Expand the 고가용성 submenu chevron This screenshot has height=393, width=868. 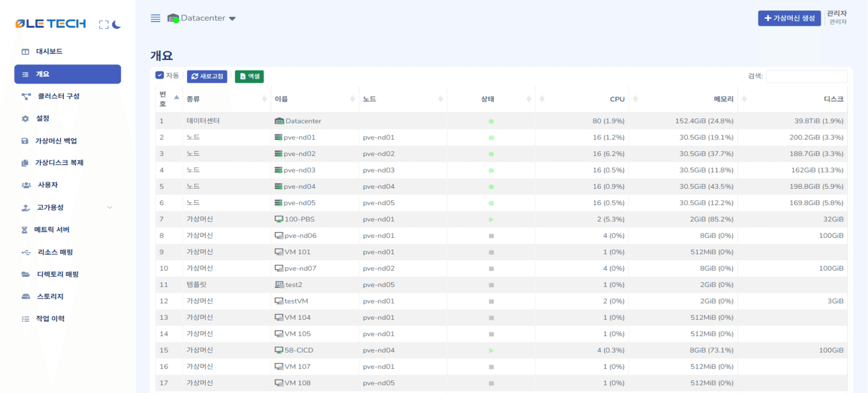(109, 208)
